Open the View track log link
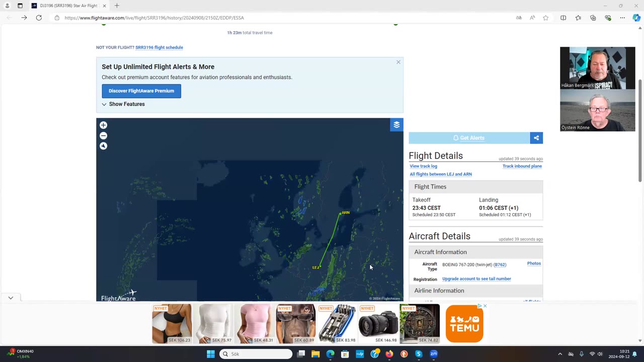 [423, 166]
